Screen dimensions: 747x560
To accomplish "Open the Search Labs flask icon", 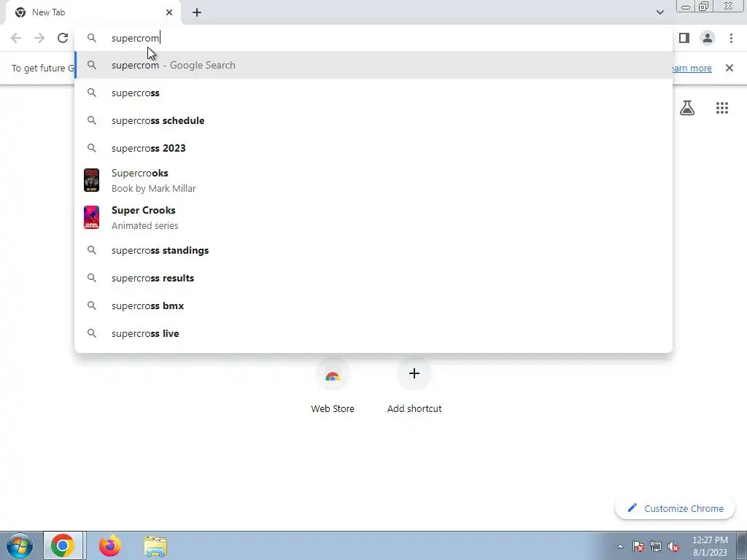I will click(687, 108).
